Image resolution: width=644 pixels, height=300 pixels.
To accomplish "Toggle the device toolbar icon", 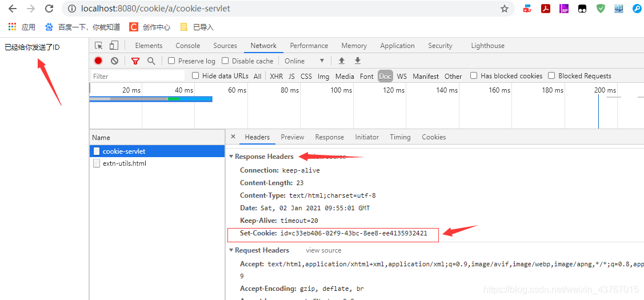I will tap(114, 46).
